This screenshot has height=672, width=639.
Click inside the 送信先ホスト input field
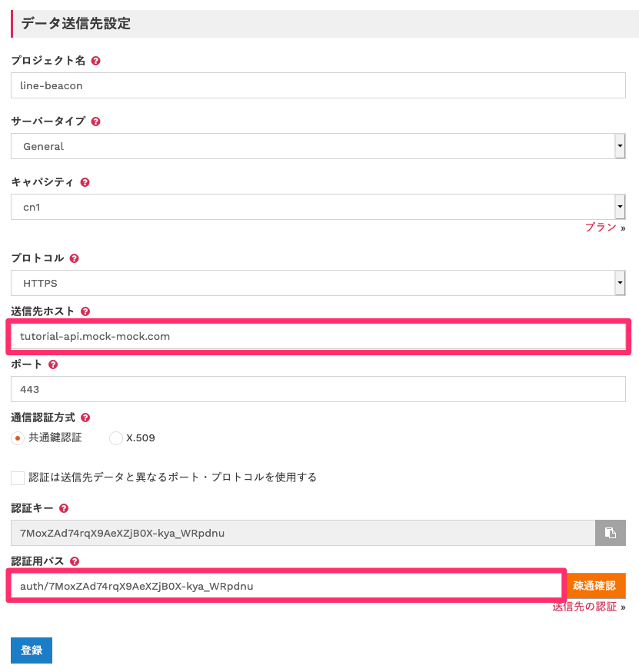308,336
